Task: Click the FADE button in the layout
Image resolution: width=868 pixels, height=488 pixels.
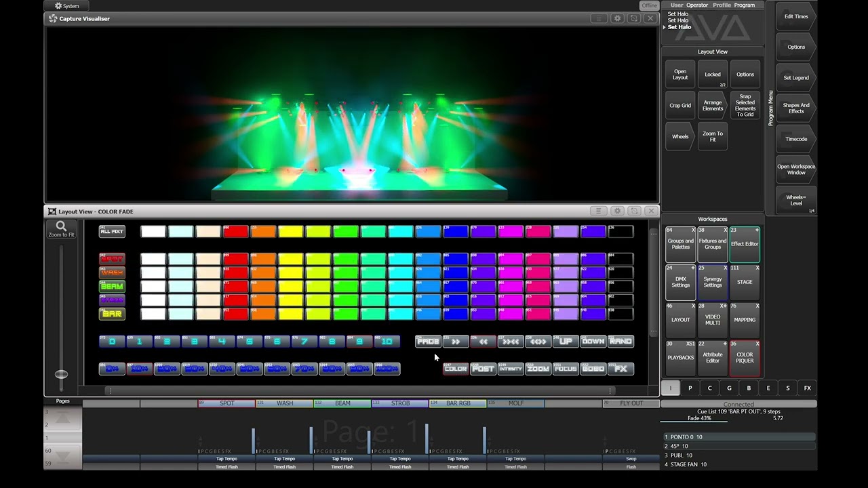Action: [x=428, y=342]
